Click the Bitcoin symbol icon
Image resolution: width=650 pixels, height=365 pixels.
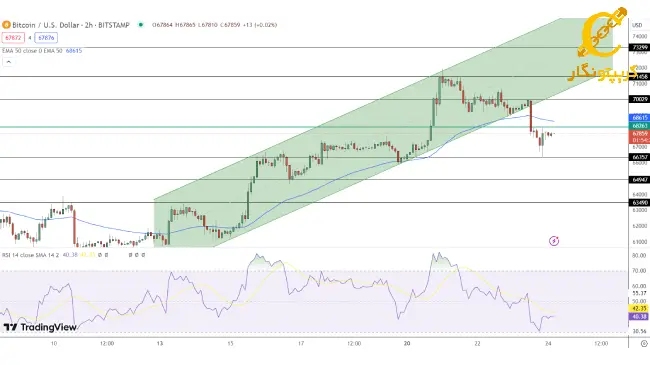(x=6, y=25)
